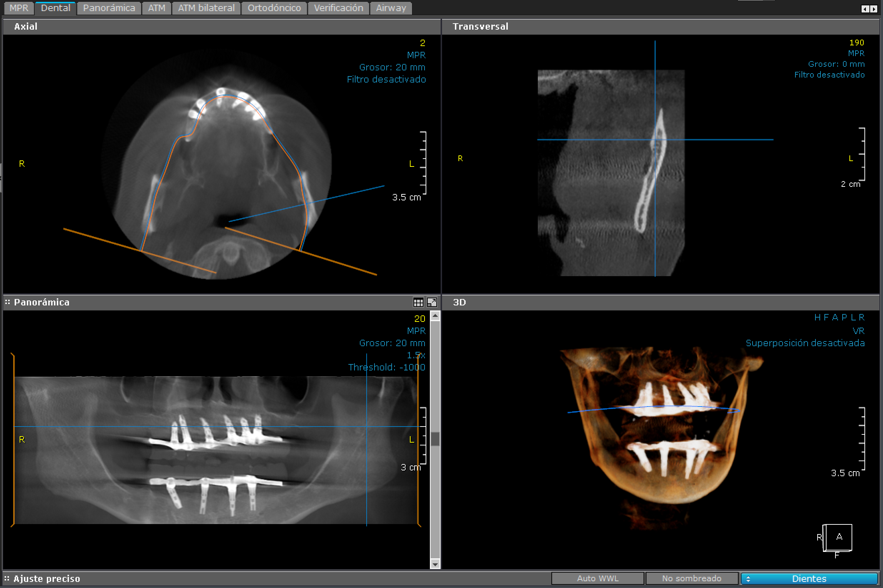Toggle No sombreado shading mode
Viewport: 883px width, 588px height.
pos(691,578)
